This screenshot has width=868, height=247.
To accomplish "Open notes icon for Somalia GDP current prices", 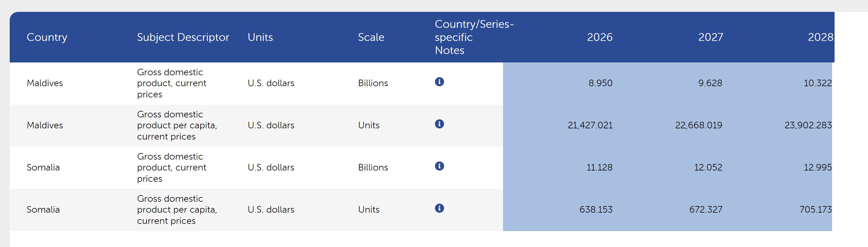I will click(x=439, y=166).
